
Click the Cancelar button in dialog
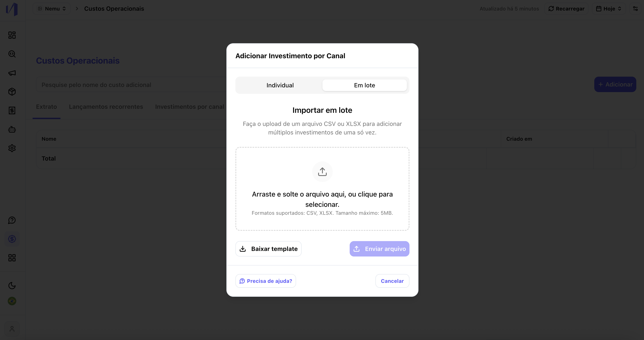coord(392,281)
